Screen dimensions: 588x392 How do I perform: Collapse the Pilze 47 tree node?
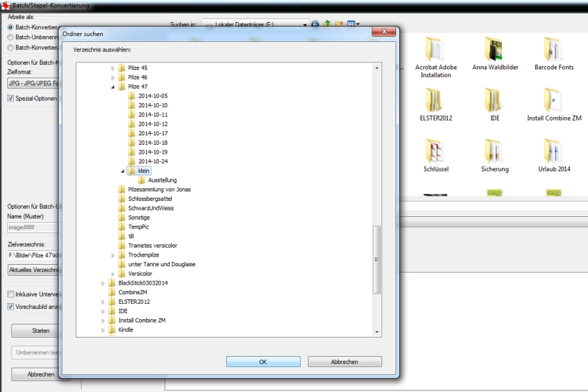(x=112, y=87)
